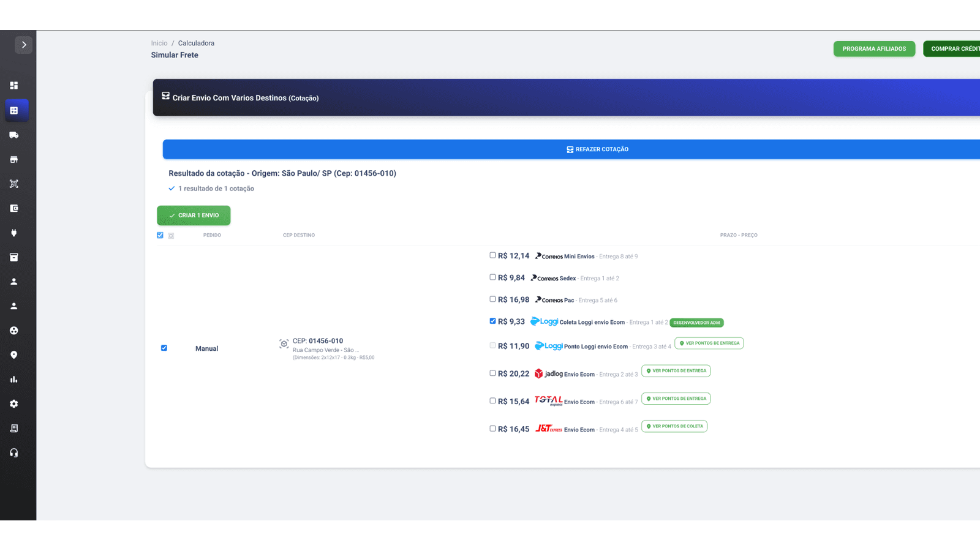Check the R$ 16,45 J&T Express option
This screenshot has width=980, height=551.
[x=492, y=429]
